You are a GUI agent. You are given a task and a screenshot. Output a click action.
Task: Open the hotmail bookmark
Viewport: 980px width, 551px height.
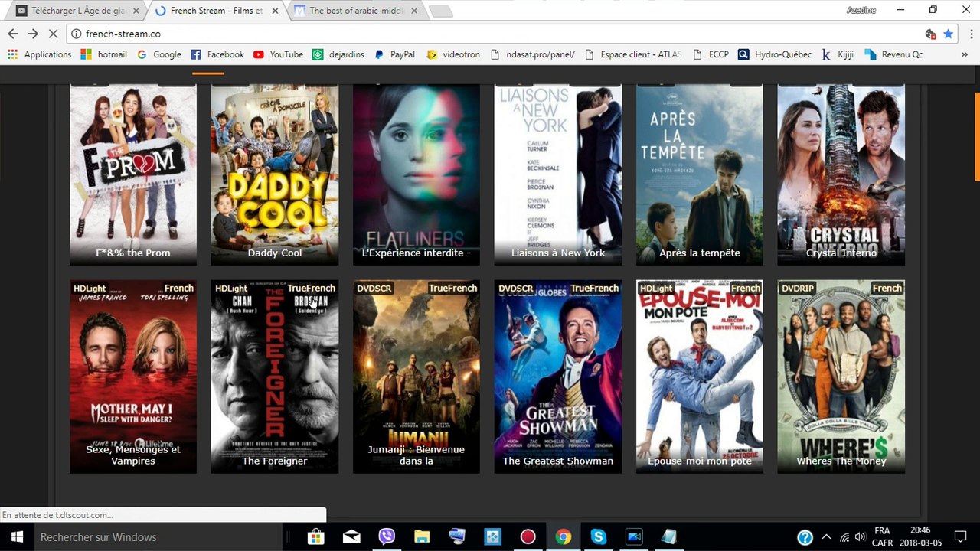coord(104,54)
